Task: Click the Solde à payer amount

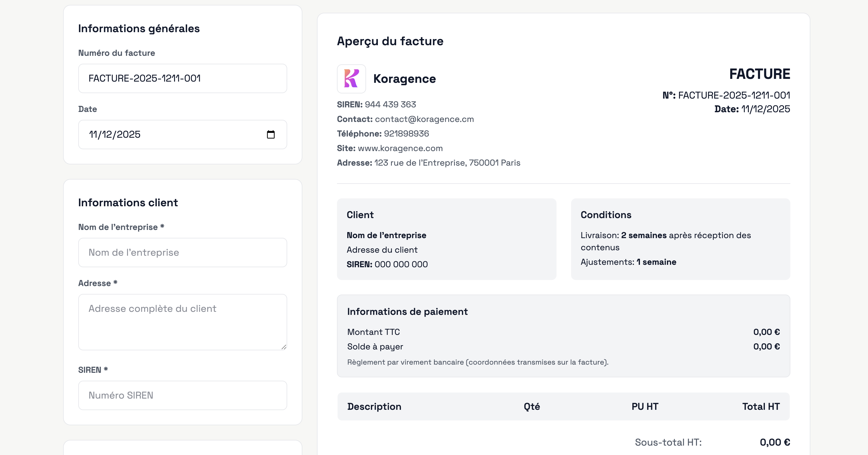Action: (x=766, y=346)
